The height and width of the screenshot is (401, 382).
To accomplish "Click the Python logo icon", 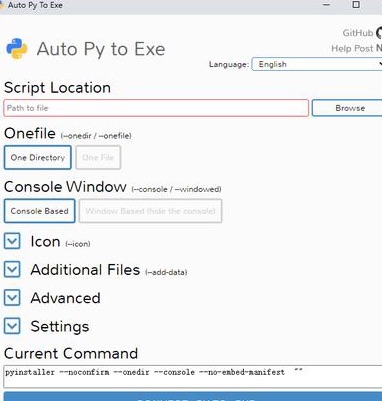I will (x=17, y=49).
